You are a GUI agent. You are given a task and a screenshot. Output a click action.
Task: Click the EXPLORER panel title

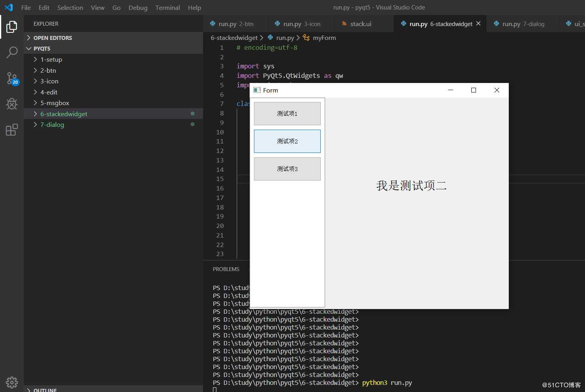[46, 24]
